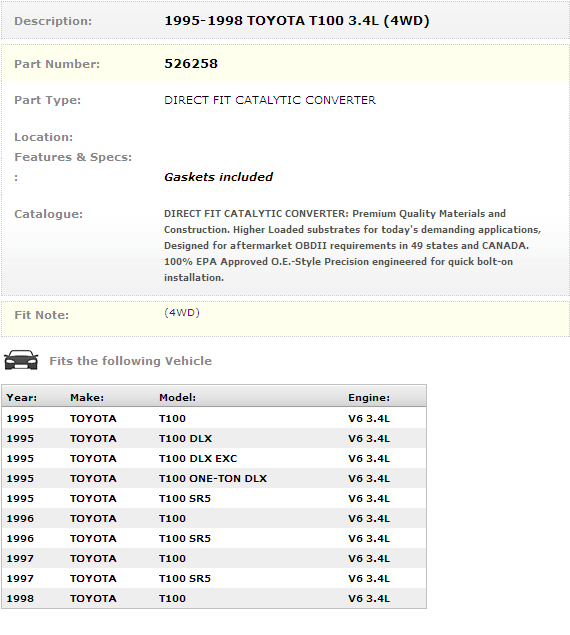Click the Engine: column header

pos(369,398)
